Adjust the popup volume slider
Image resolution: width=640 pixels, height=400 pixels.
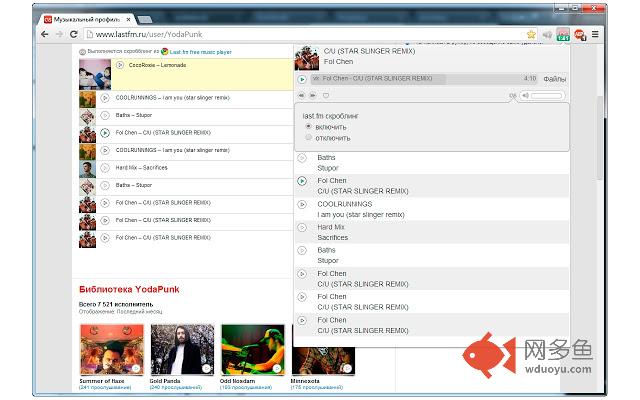[547, 96]
